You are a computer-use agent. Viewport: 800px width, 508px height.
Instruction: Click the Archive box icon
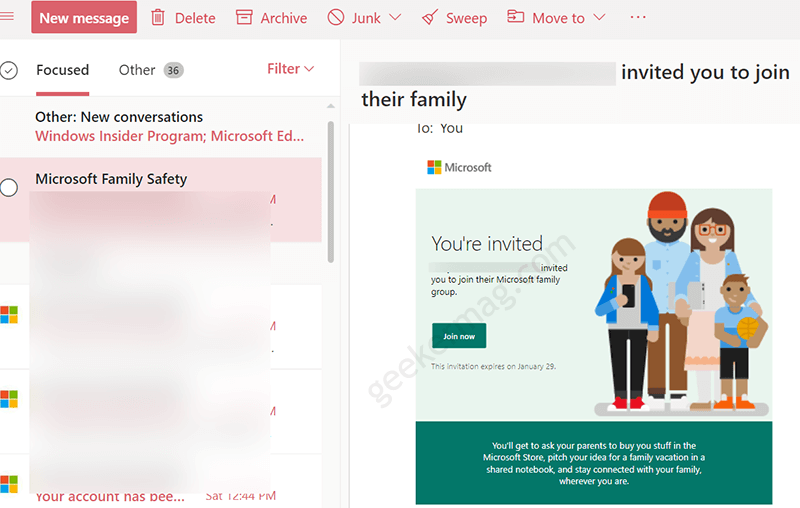(244, 17)
